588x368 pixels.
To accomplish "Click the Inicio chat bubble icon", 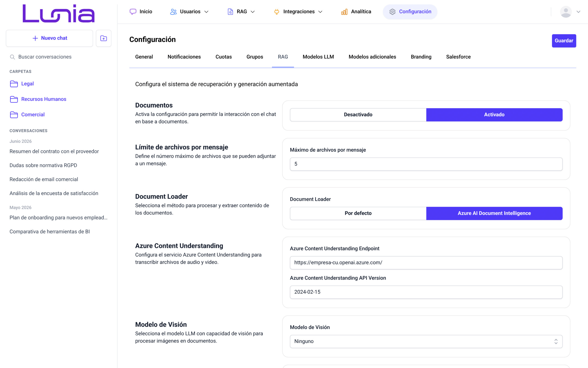I will click(x=133, y=12).
